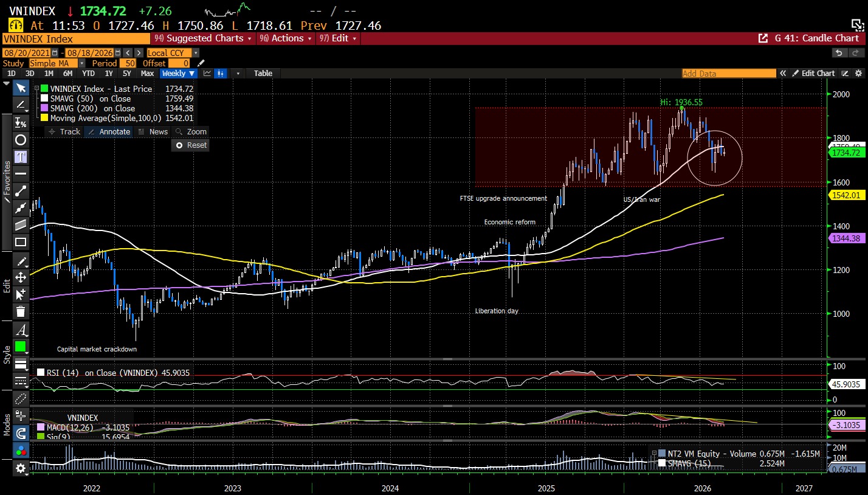The image size is (868, 495).
Task: Click the yellow Moving Average legend swatch
Action: (x=44, y=118)
